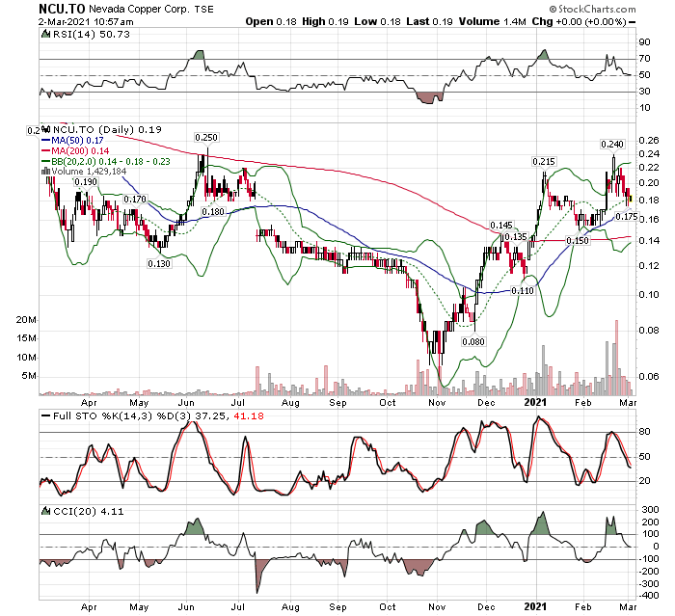Click the 0.240 price peak label

[x=612, y=145]
